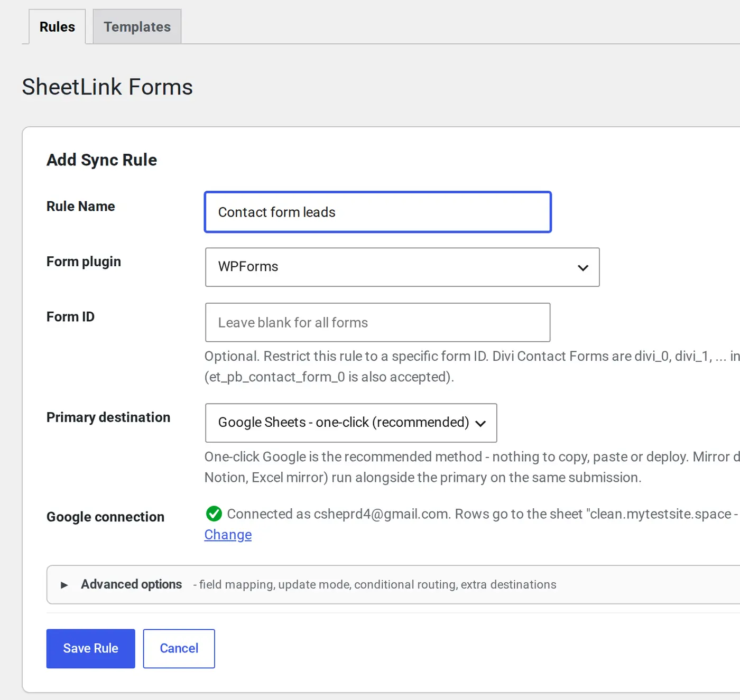Click the Form ID input field

377,322
